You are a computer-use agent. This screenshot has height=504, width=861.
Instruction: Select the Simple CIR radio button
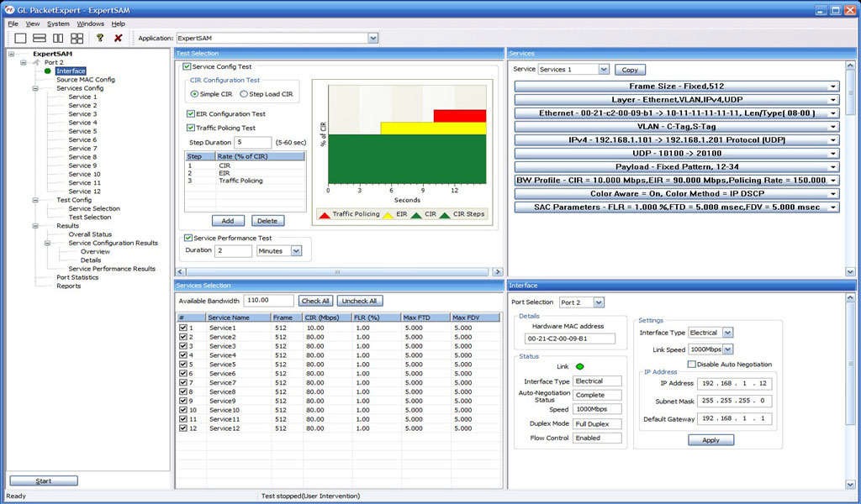pos(194,94)
